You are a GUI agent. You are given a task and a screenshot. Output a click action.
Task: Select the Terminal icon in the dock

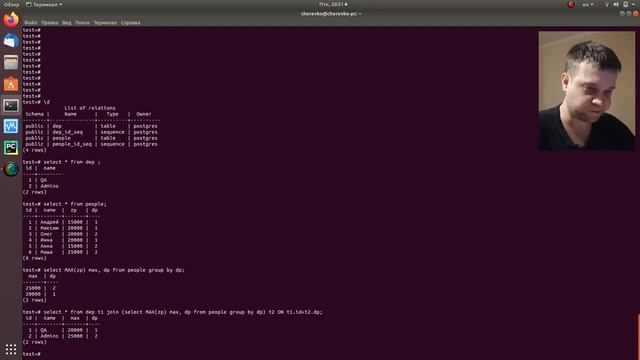coord(11,105)
